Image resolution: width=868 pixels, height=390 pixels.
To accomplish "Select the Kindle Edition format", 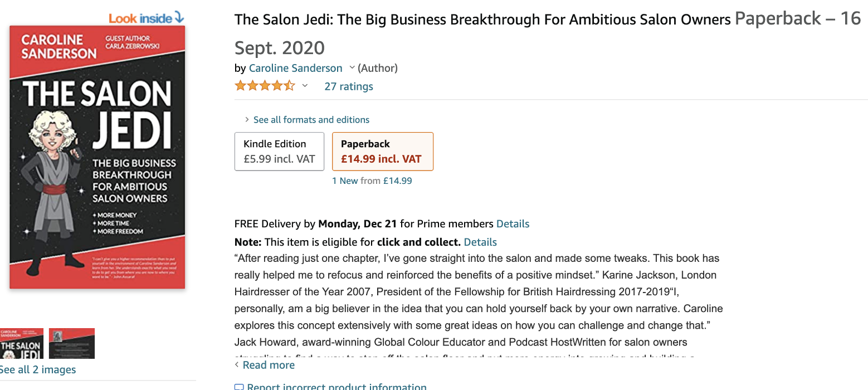I will (x=279, y=151).
